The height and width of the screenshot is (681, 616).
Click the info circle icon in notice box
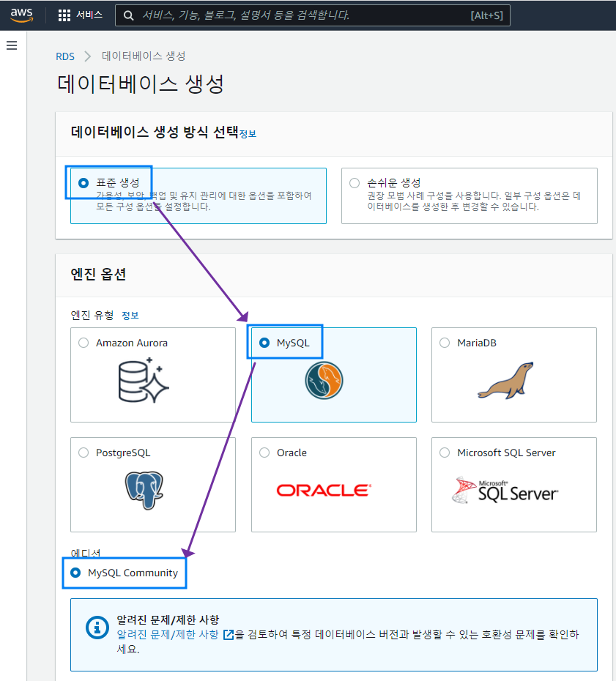(97, 628)
